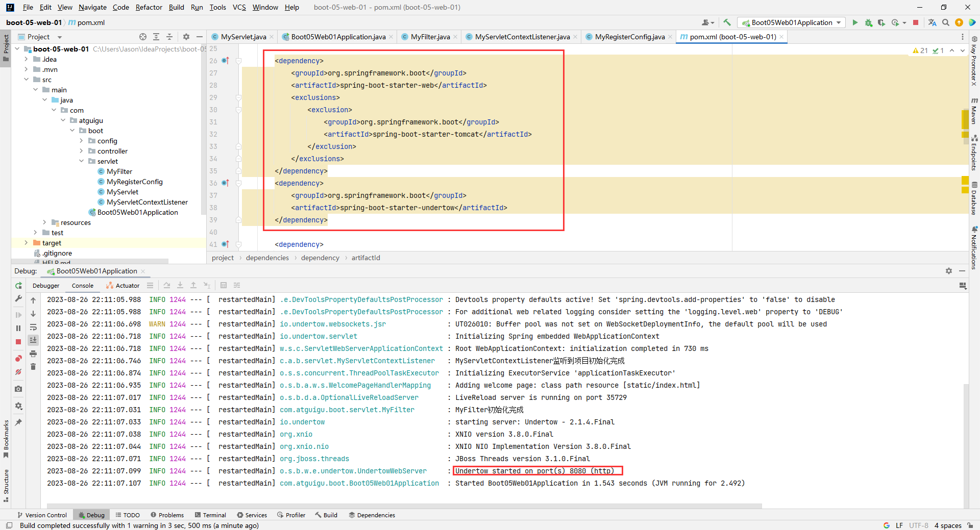Select MyRegisterConfig in the project tree
The image size is (980, 530).
coord(134,182)
